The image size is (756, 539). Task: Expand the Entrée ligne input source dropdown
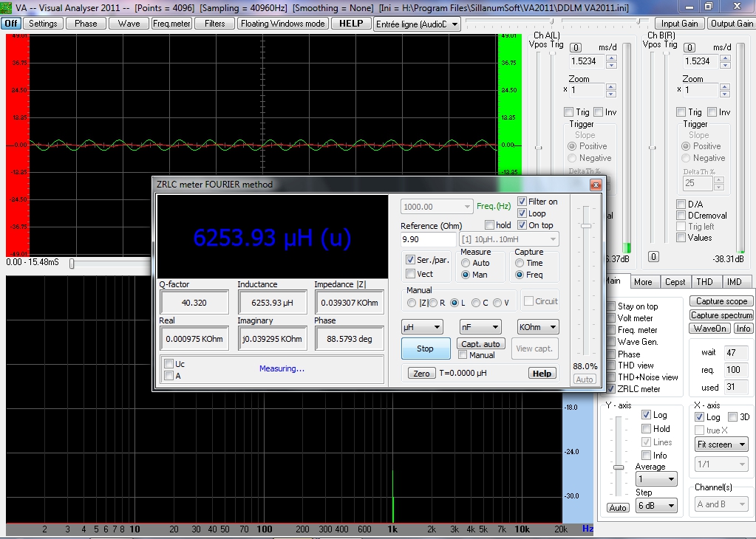[454, 24]
